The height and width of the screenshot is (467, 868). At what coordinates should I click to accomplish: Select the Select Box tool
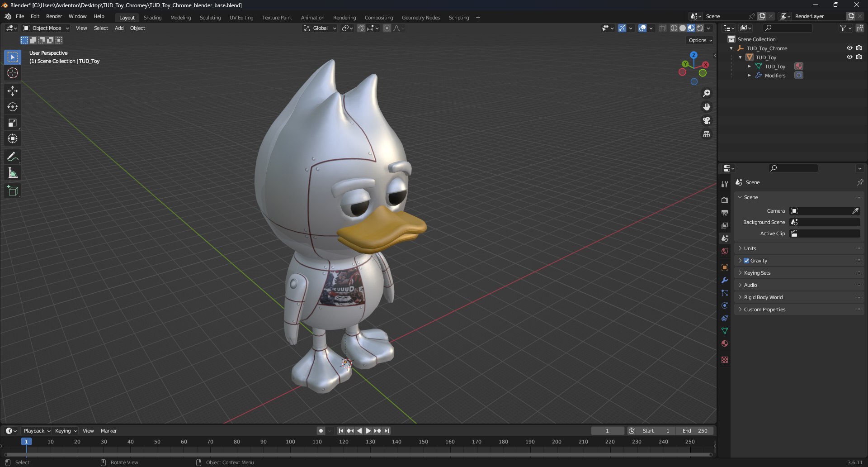[13, 57]
